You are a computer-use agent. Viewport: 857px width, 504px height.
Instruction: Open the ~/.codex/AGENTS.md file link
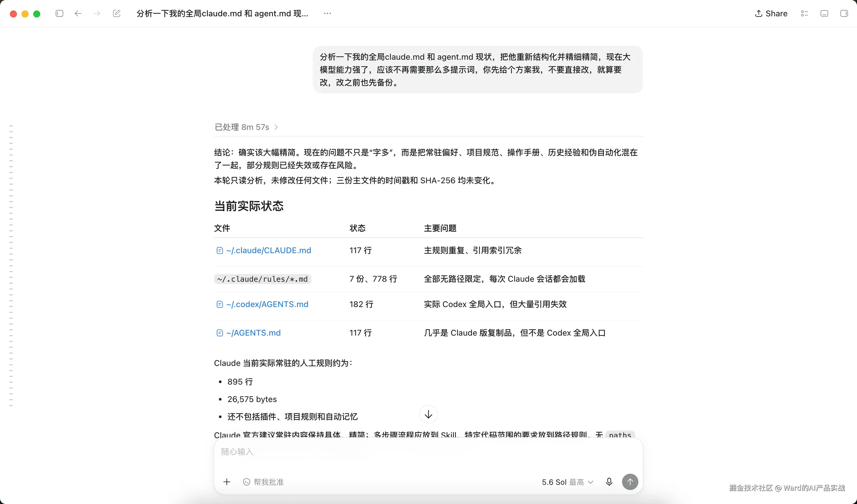tap(263, 304)
